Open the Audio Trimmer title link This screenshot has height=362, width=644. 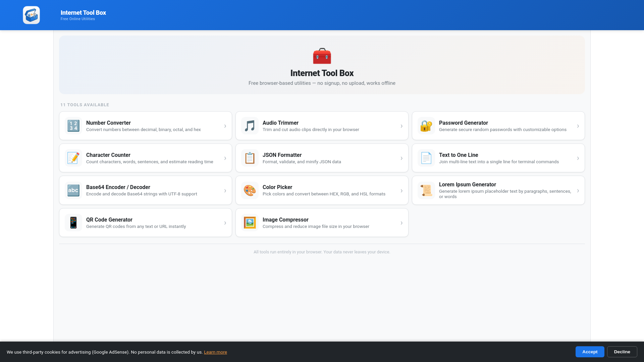point(280,123)
